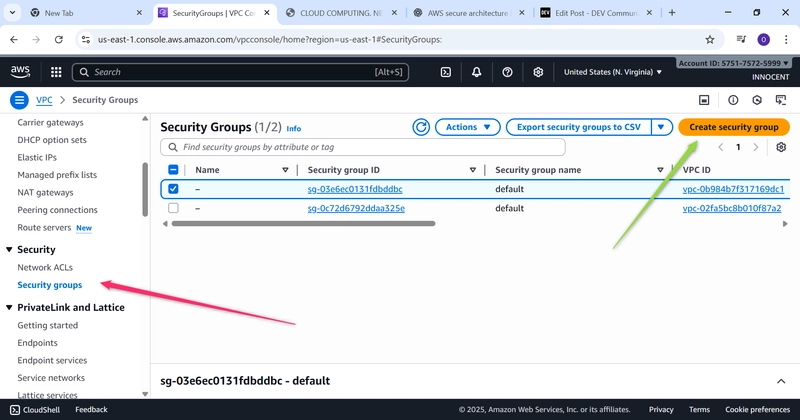Open the region selector N. Virginia
Screen dimensions: 800x420
tap(613, 72)
